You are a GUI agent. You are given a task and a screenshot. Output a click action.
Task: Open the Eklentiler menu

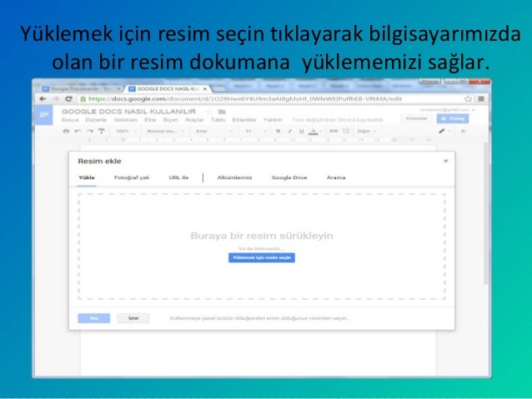pyautogui.click(x=244, y=120)
